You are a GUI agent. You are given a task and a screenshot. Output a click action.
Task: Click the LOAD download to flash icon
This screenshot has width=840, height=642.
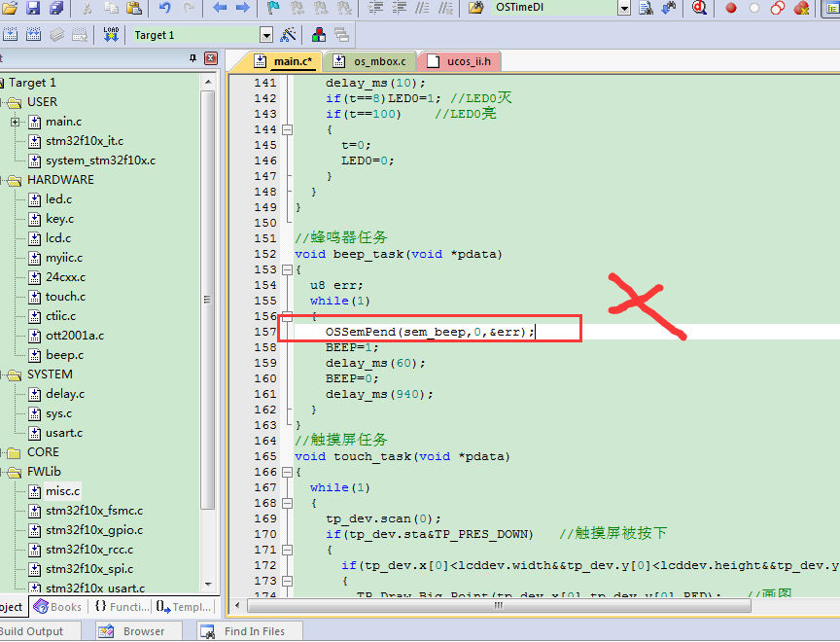(x=111, y=35)
